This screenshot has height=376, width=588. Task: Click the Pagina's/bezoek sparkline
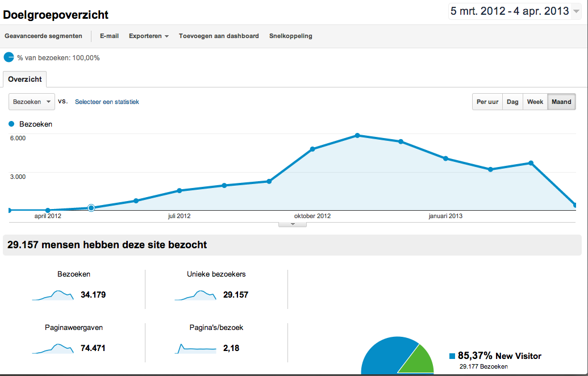pos(195,348)
